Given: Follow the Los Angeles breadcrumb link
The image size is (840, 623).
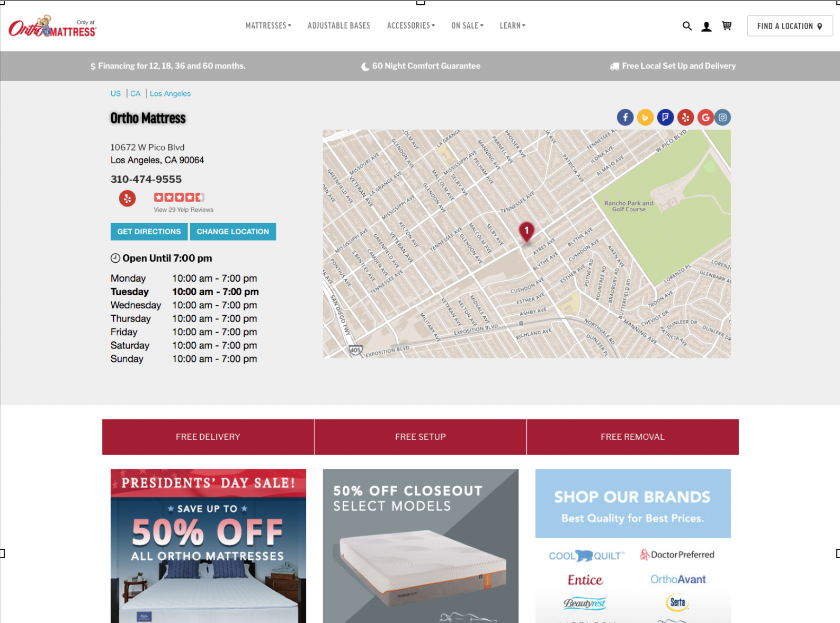Looking at the screenshot, I should click(x=170, y=94).
